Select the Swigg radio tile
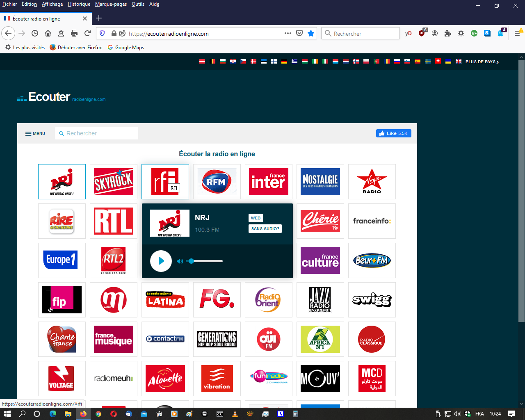 click(x=372, y=300)
